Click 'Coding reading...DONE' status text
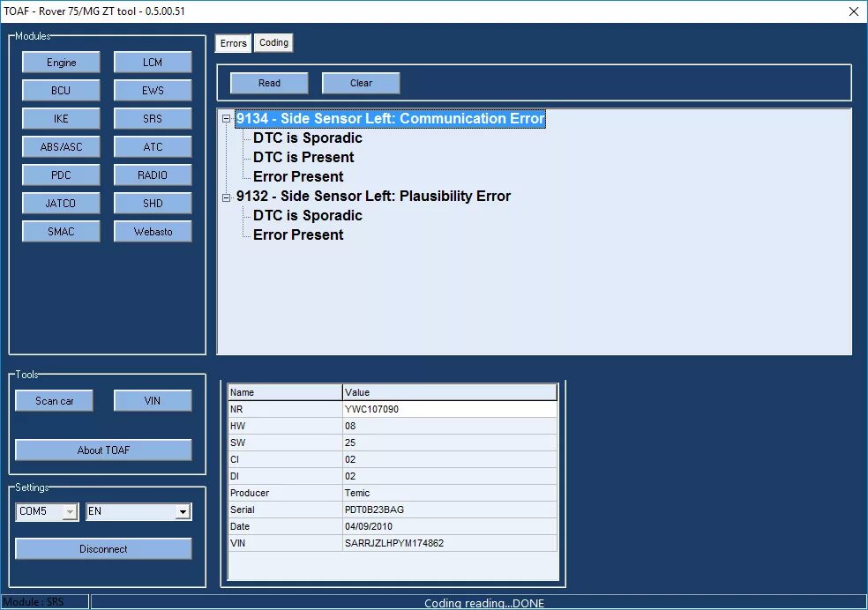This screenshot has height=610, width=868. click(483, 603)
